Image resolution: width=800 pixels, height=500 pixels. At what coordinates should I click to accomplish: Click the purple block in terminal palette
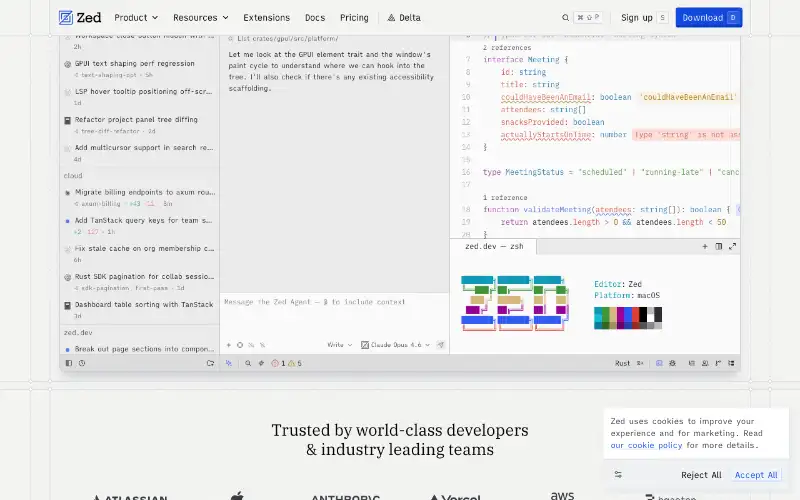point(620,315)
